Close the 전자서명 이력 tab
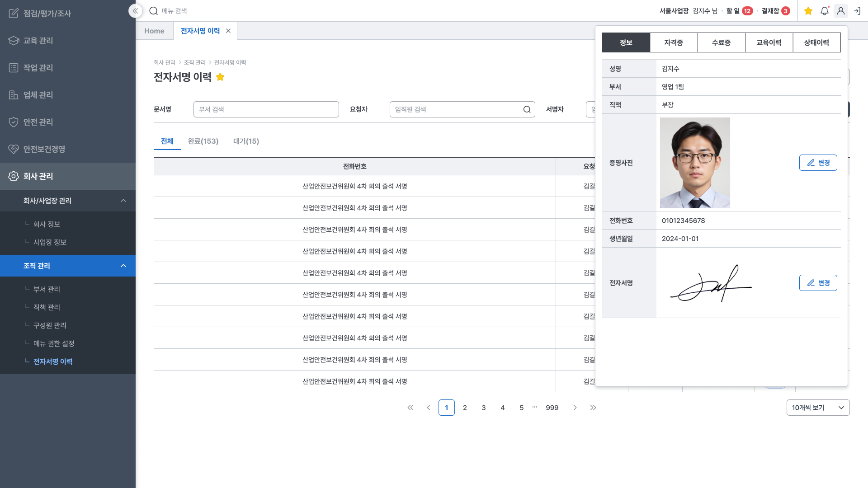Viewport: 868px width, 488px height. pos(228,31)
